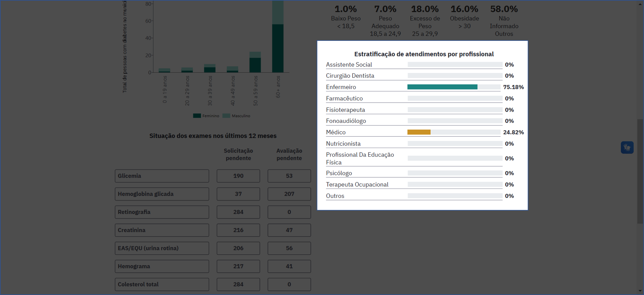Click the Enfermeiro 75.18% progress bar
The height and width of the screenshot is (295, 644).
pos(454,87)
